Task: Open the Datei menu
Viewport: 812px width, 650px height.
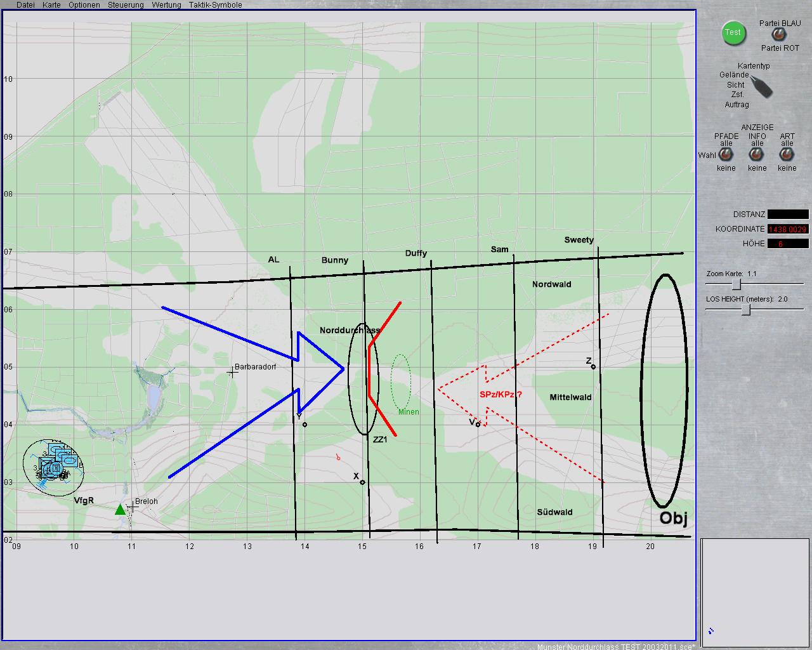Action: (x=25, y=5)
